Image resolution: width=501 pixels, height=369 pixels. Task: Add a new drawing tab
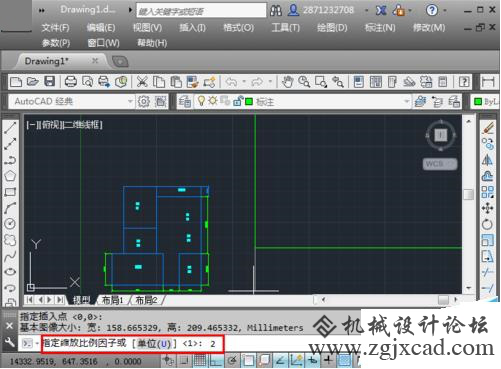(x=120, y=61)
